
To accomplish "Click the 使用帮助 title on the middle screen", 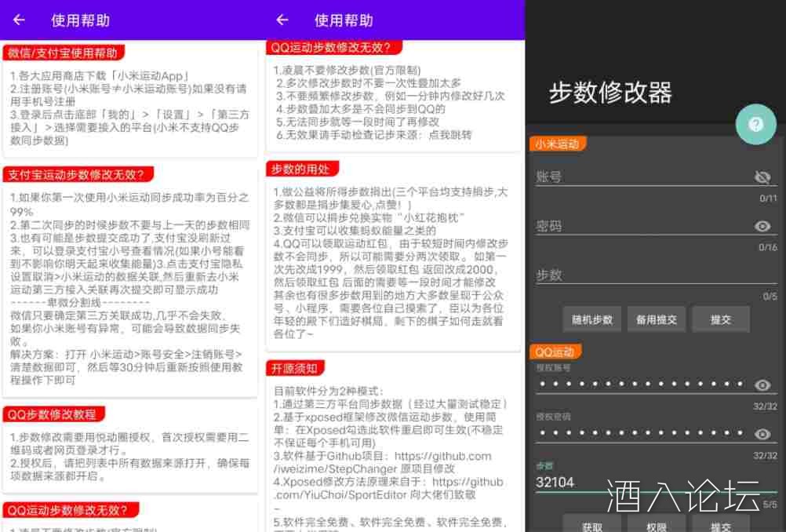I will (x=344, y=20).
